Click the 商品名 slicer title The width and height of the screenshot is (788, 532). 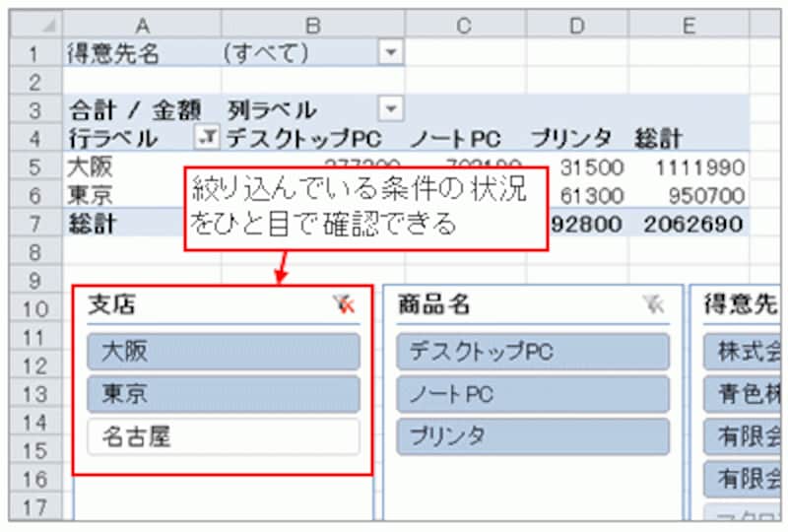pyautogui.click(x=433, y=304)
